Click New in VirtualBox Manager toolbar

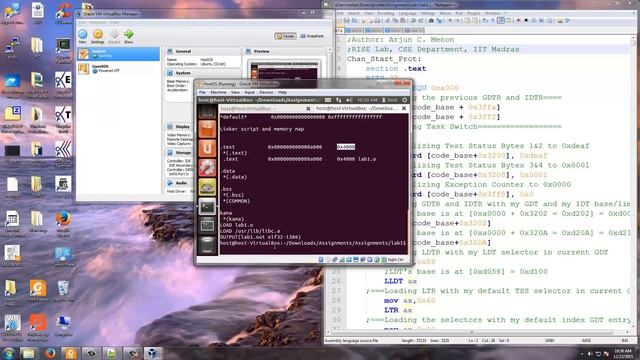[82, 36]
